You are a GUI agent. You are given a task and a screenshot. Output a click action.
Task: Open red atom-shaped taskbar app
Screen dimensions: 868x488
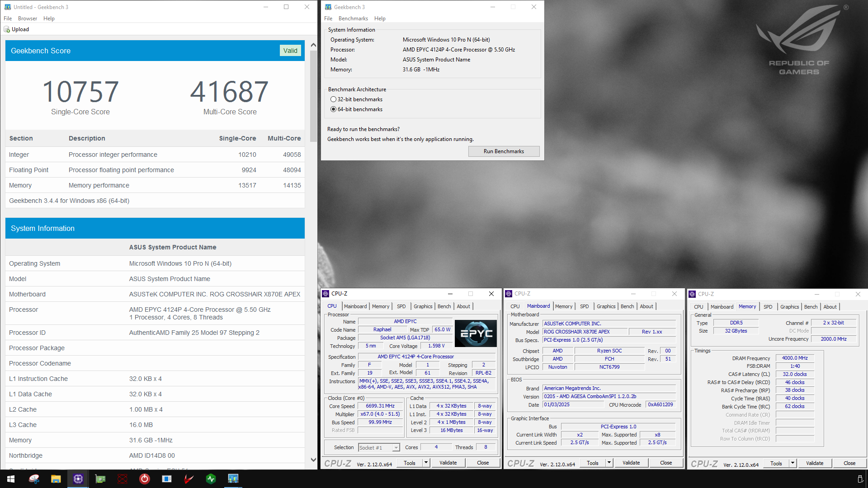123,479
